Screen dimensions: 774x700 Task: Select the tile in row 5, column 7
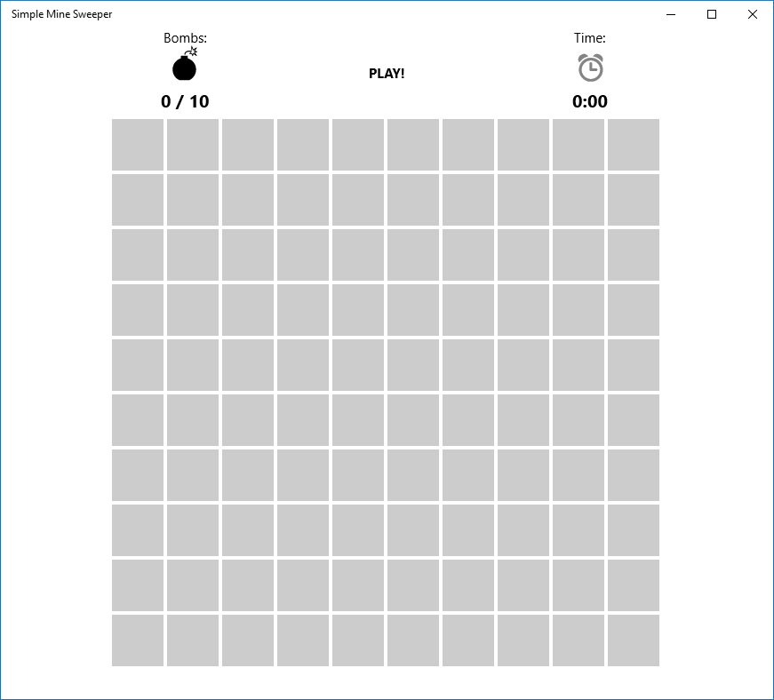click(468, 365)
